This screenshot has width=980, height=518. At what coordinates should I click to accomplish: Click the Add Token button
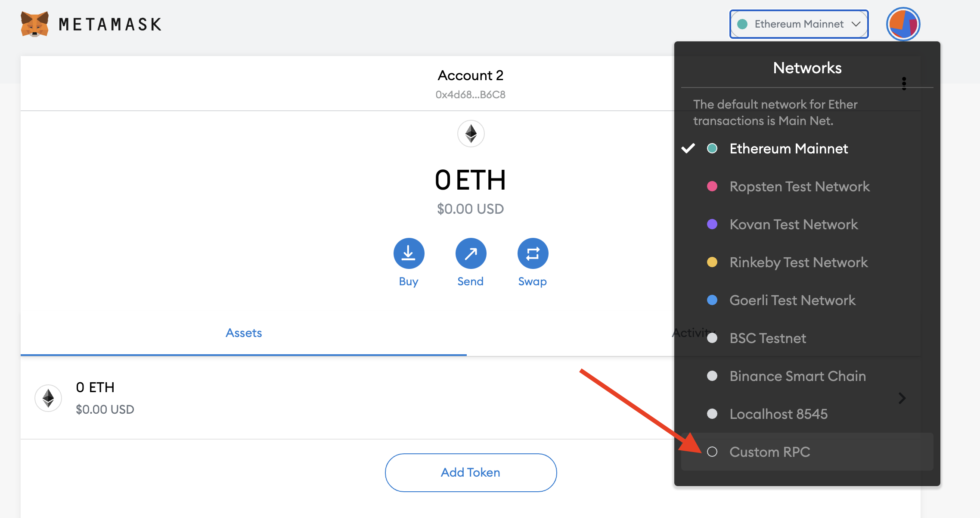tap(471, 472)
